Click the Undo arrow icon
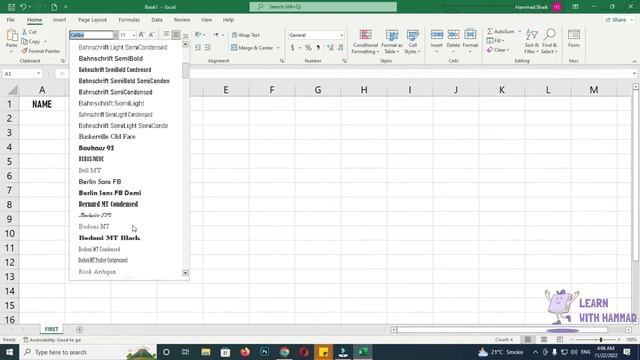This screenshot has width=640, height=360. coord(24,7)
